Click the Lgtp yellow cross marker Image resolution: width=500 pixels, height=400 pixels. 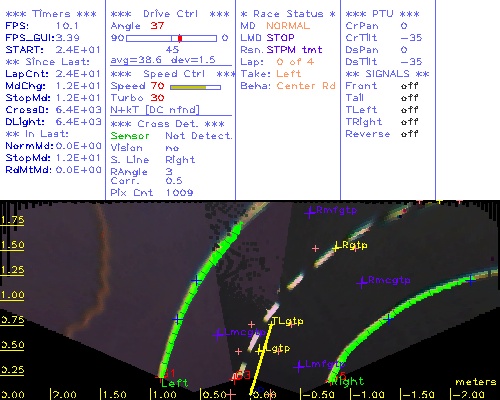[260, 350]
